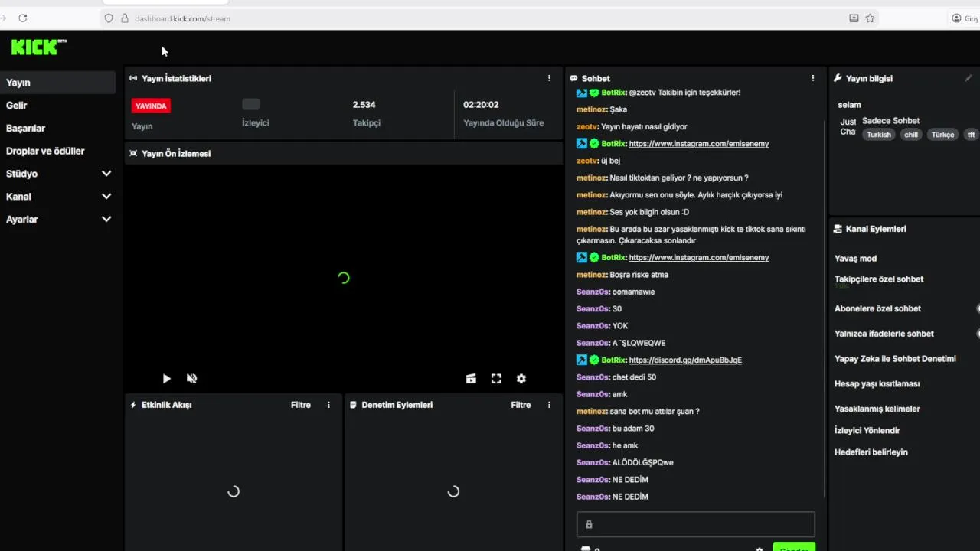This screenshot has width=980, height=551.
Task: Edit stream info with the pencil icon
Action: click(968, 78)
